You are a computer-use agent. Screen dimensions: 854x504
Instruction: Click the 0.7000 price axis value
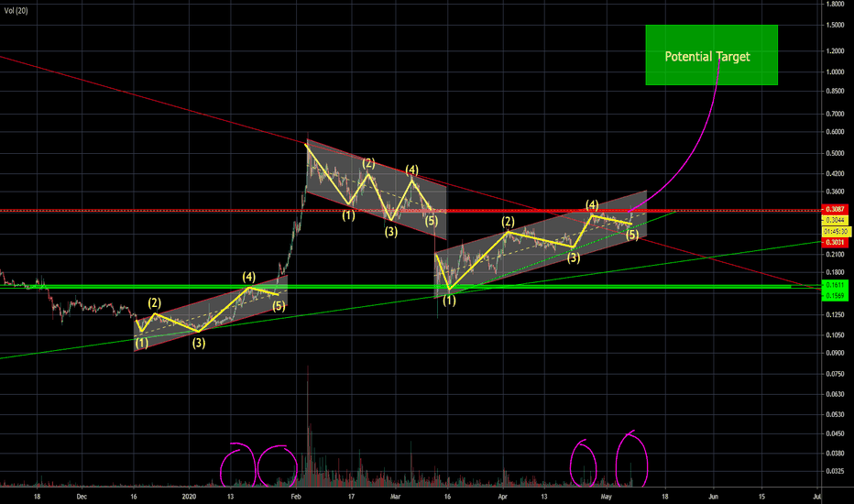coord(835,114)
